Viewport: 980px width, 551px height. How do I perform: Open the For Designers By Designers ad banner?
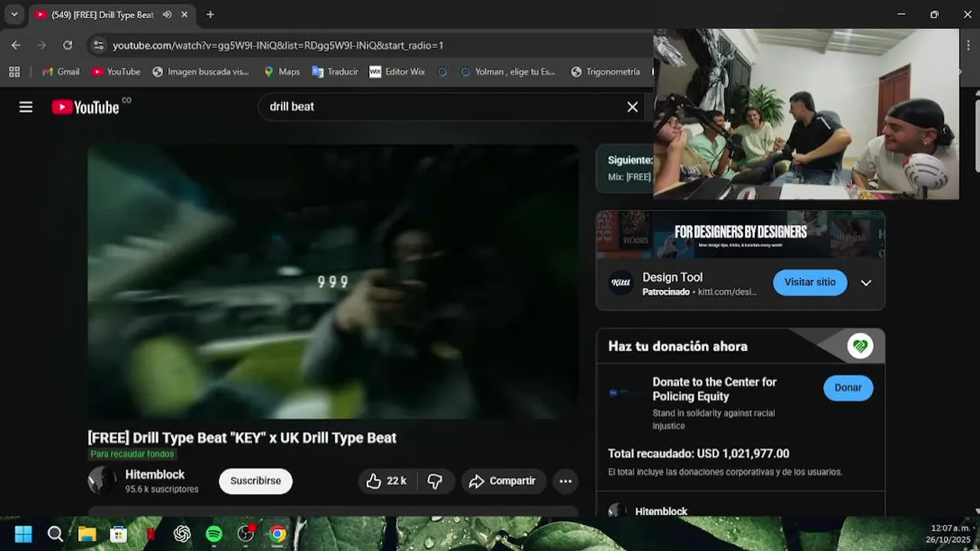tap(740, 234)
